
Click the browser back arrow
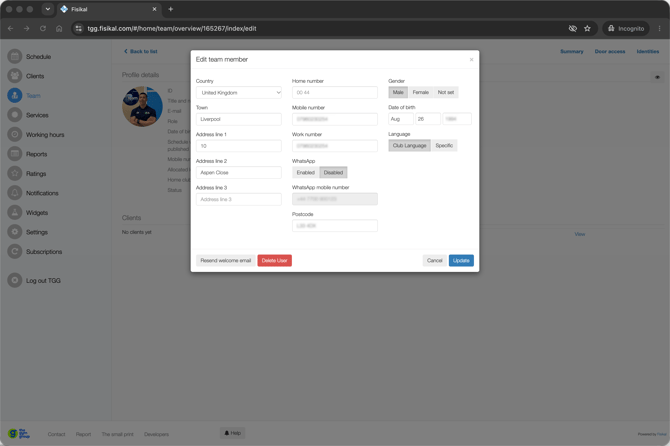(x=11, y=29)
